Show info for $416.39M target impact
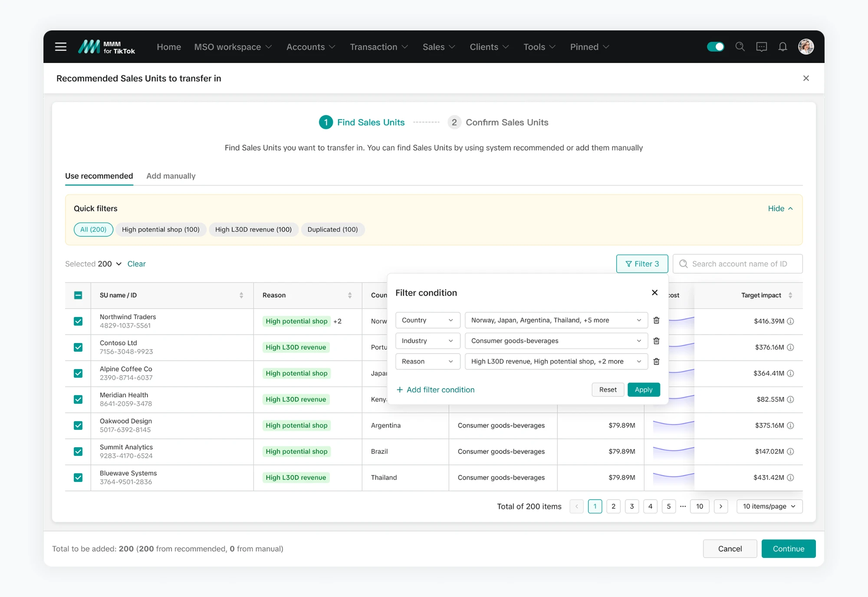The width and height of the screenshot is (868, 597). click(x=790, y=321)
